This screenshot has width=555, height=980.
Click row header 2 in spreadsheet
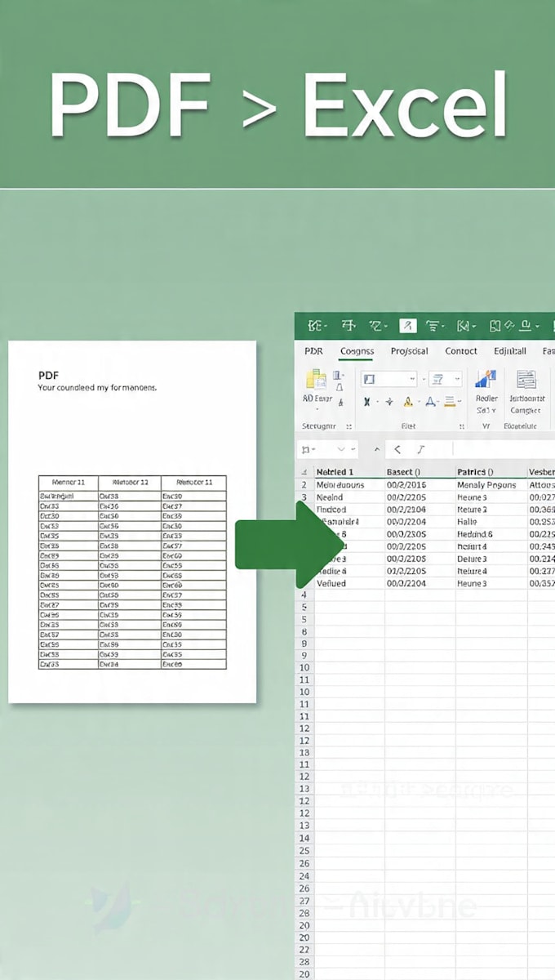coord(304,485)
